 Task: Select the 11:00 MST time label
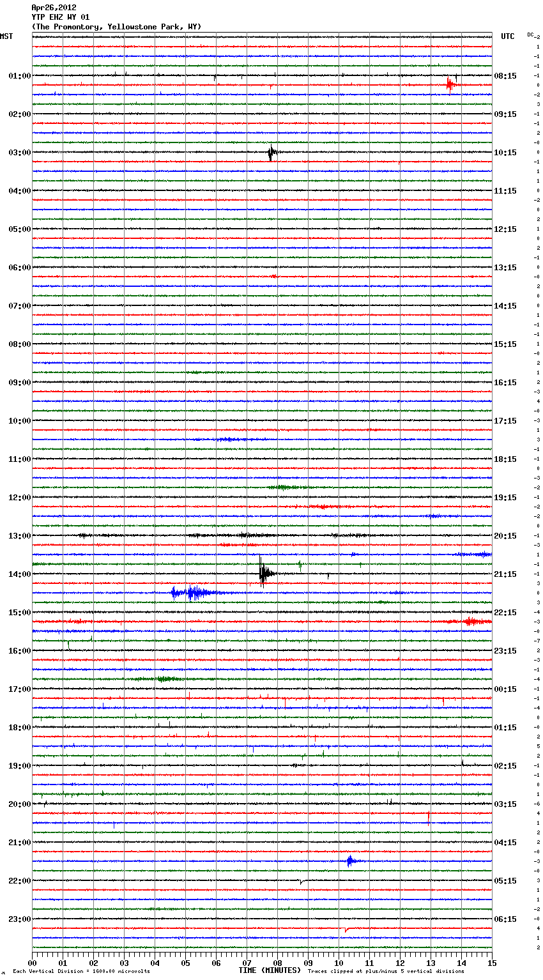pos(19,459)
